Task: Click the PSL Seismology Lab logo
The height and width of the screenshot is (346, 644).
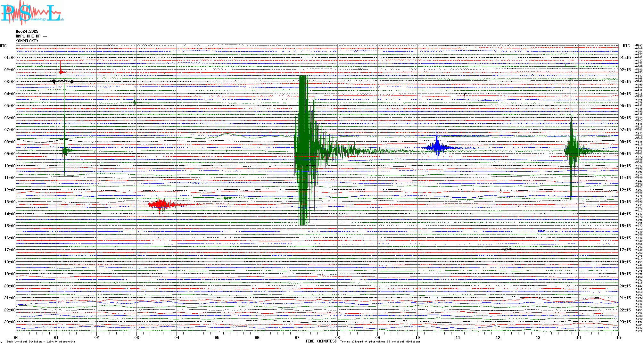Action: [x=32, y=13]
